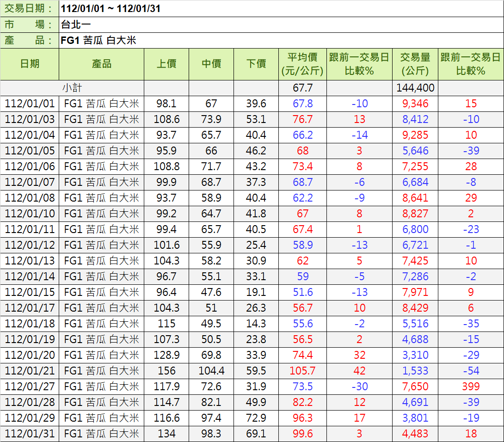Click the product name FG1 苦瓜 白大米 in the header area

[98, 41]
